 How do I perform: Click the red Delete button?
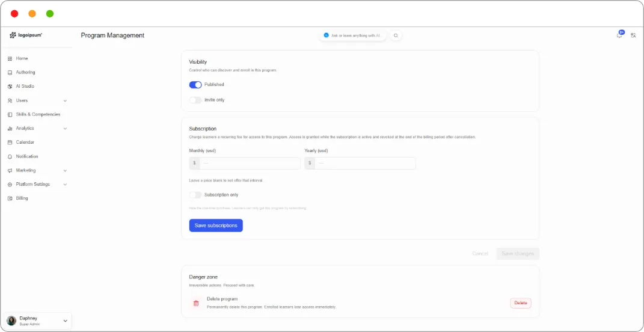pos(521,303)
